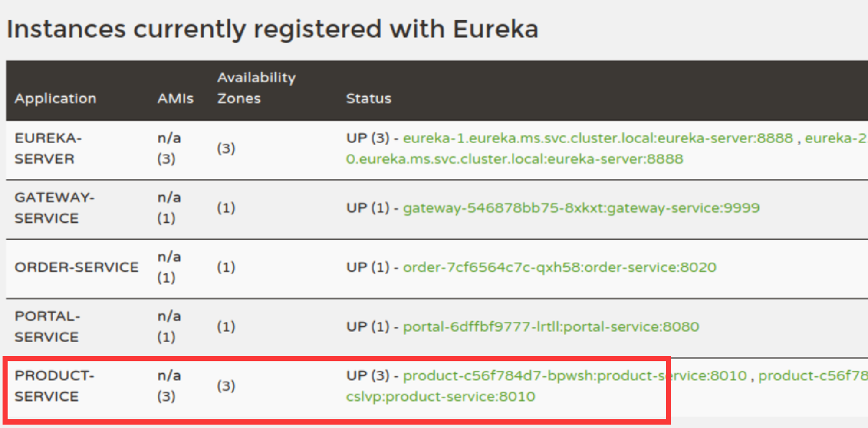
Task: Click the UP (3) status text for PRODUCT-SERVICE
Action: pos(368,375)
